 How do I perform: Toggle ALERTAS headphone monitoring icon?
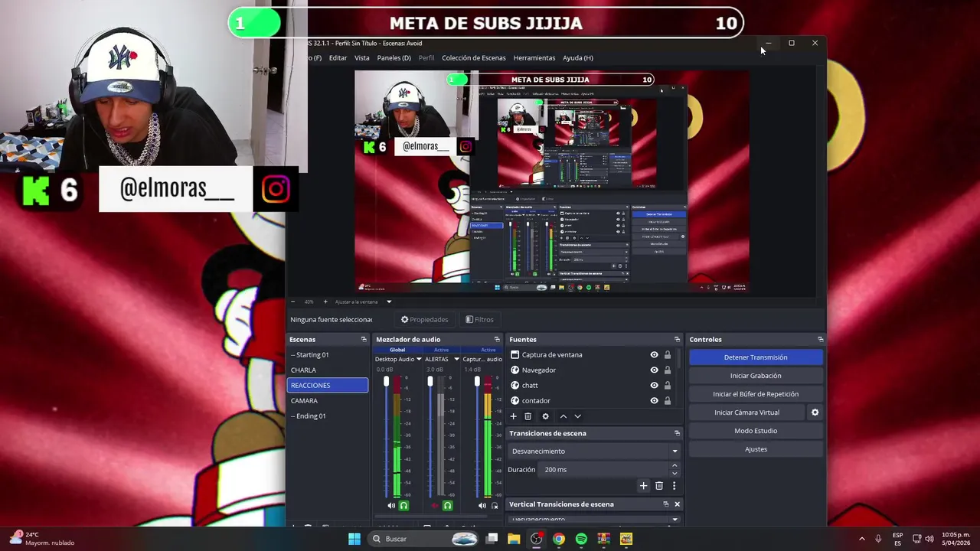tap(447, 506)
